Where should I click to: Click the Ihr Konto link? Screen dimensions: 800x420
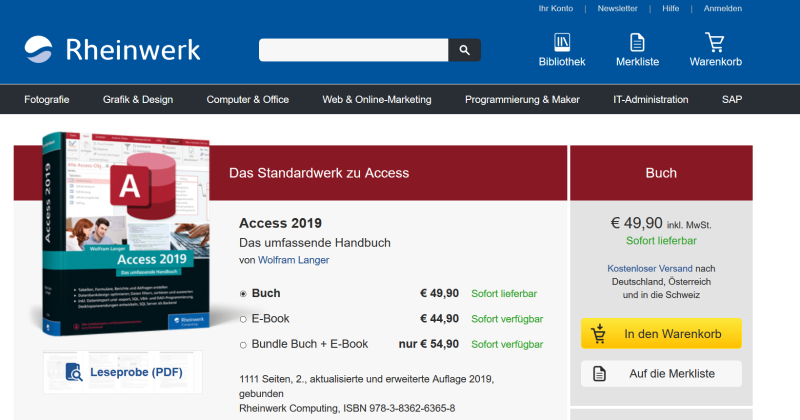pyautogui.click(x=556, y=8)
